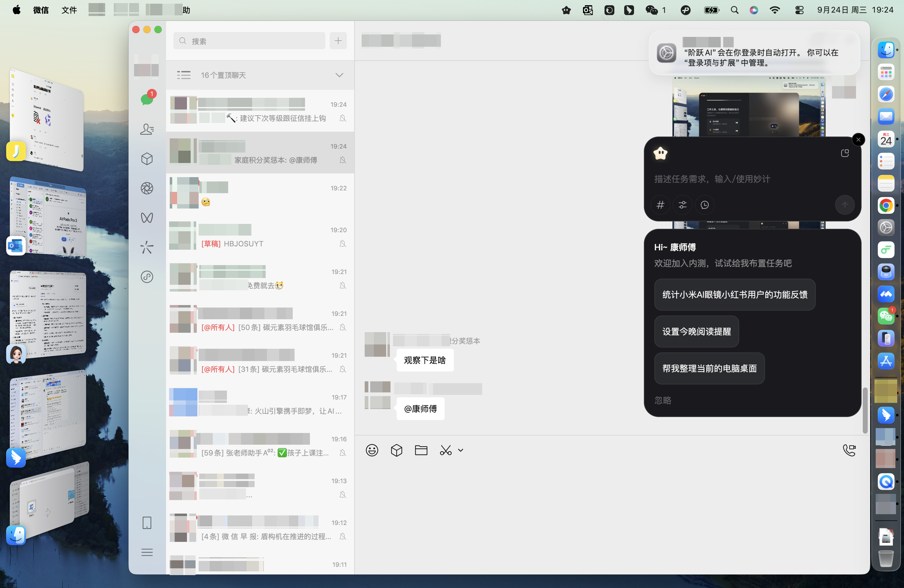904x588 pixels.
Task: Open the history clock icon in AI panel
Action: pos(704,205)
